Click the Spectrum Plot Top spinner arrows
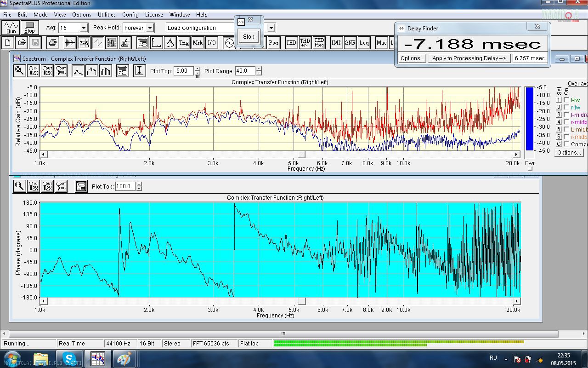 point(198,71)
